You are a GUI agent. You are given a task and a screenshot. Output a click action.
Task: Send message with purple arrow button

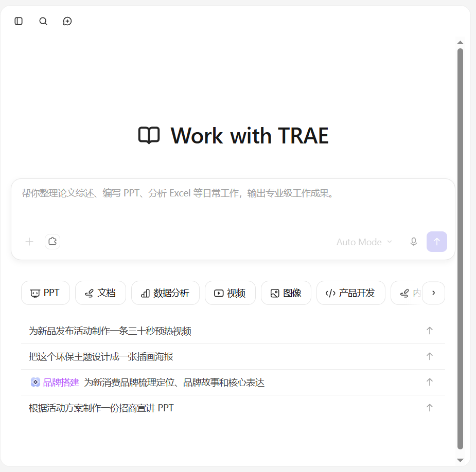[x=436, y=242]
